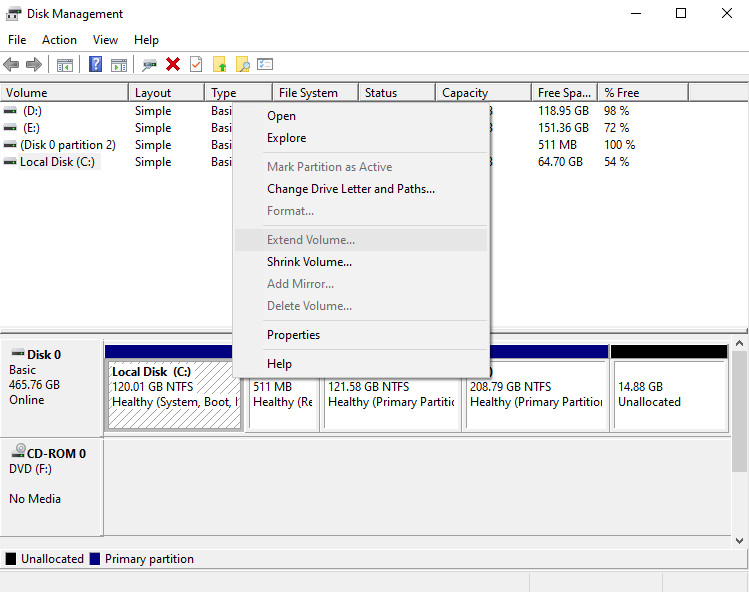Image resolution: width=749 pixels, height=592 pixels.
Task: Click Format... context menu entry
Action: pos(361,211)
